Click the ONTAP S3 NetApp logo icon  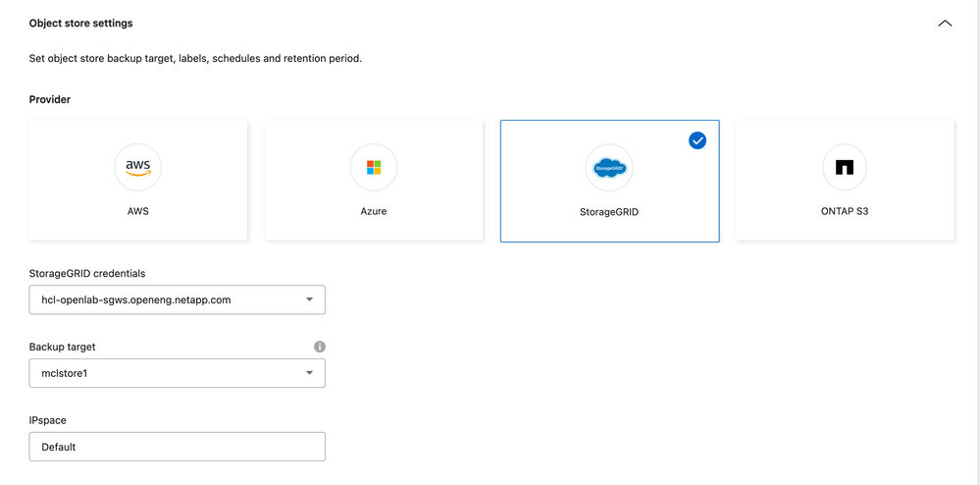click(x=845, y=168)
